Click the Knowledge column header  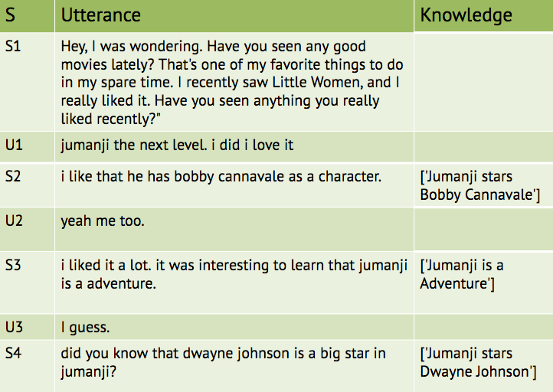tap(466, 15)
